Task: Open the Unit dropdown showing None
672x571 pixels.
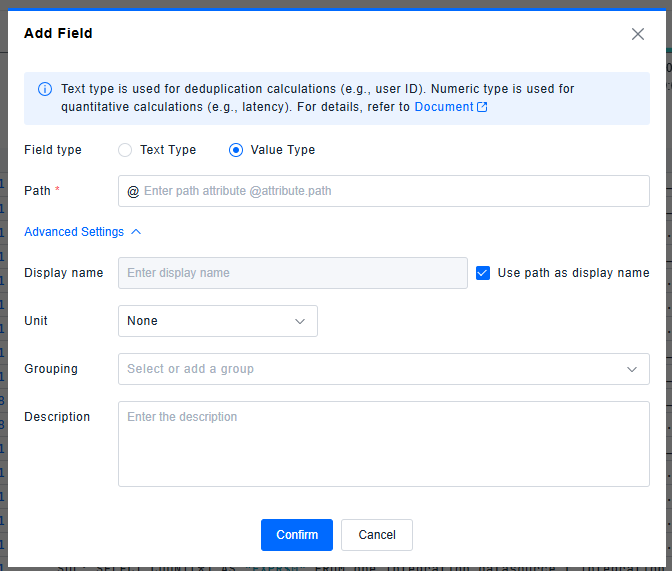Action: pyautogui.click(x=217, y=321)
